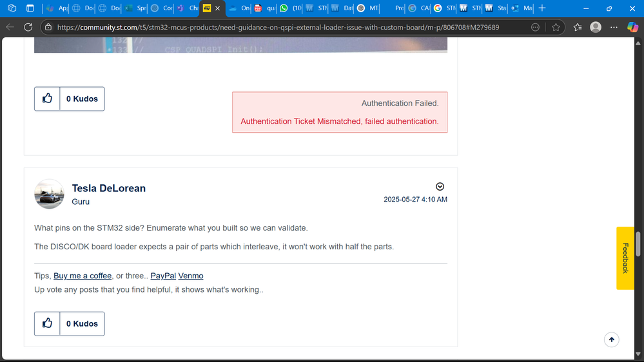This screenshot has height=362, width=644.
Task: Focus the address bar URL
Action: 278,28
